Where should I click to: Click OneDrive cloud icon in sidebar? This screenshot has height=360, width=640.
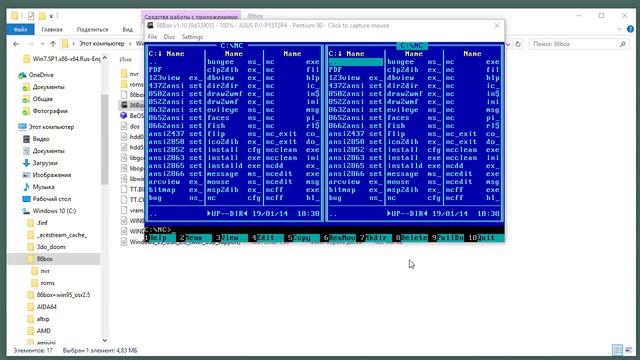(22, 75)
